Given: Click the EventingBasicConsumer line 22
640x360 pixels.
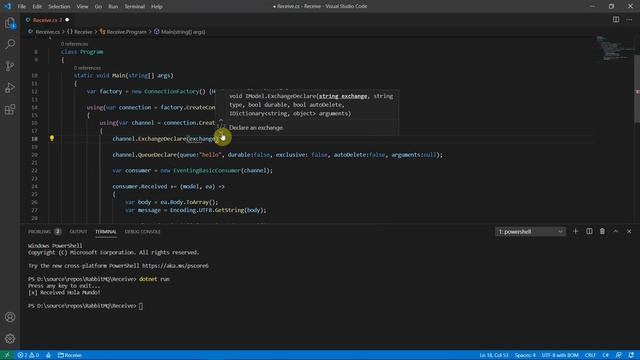Looking at the screenshot, I should pos(192,171).
